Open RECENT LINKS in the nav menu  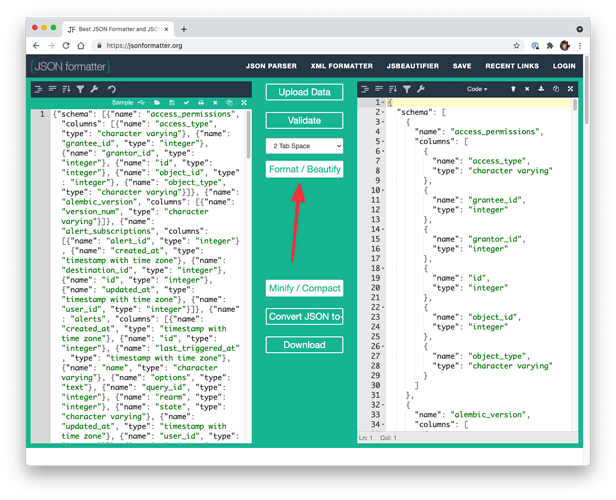click(512, 66)
